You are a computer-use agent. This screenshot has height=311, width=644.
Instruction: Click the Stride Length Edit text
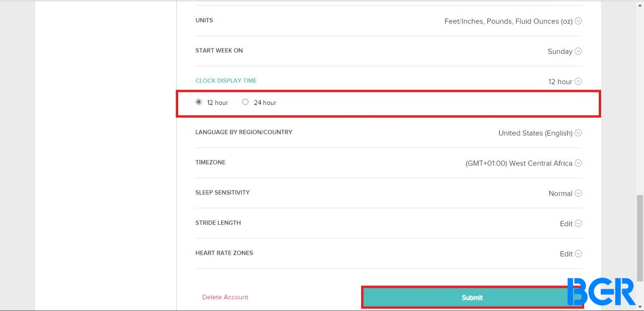[x=566, y=224]
